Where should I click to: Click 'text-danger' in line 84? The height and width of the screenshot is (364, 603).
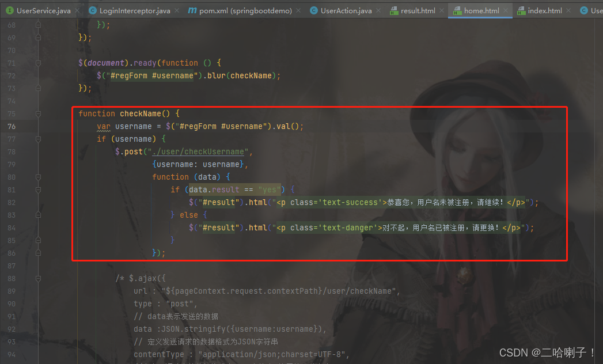(348, 228)
